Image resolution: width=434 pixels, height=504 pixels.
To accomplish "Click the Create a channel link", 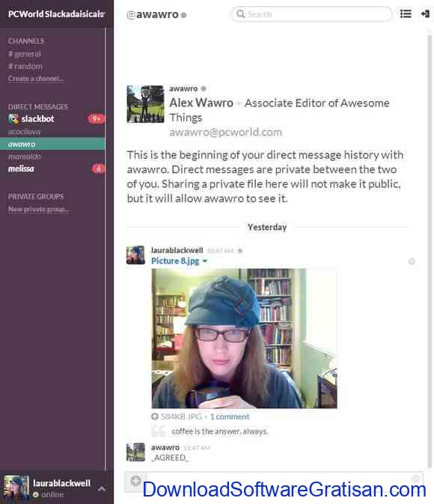I will pyautogui.click(x=36, y=79).
